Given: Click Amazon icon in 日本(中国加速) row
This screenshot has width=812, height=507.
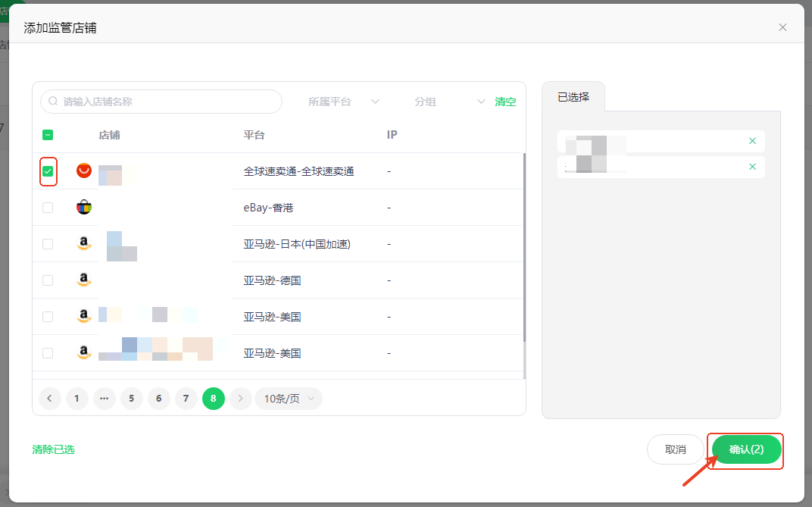Looking at the screenshot, I should (84, 243).
